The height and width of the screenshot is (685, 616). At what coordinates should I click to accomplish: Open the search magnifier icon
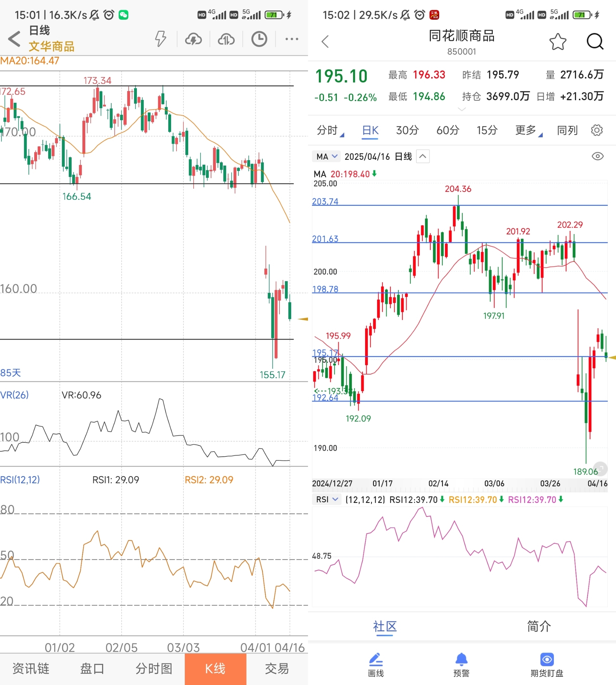coord(595,42)
